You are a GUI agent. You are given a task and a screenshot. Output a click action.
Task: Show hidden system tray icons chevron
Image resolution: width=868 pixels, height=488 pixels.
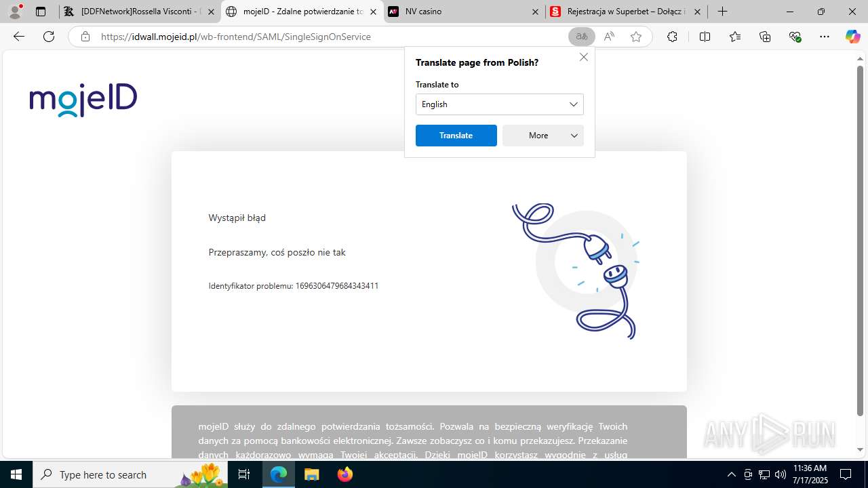[x=731, y=474]
